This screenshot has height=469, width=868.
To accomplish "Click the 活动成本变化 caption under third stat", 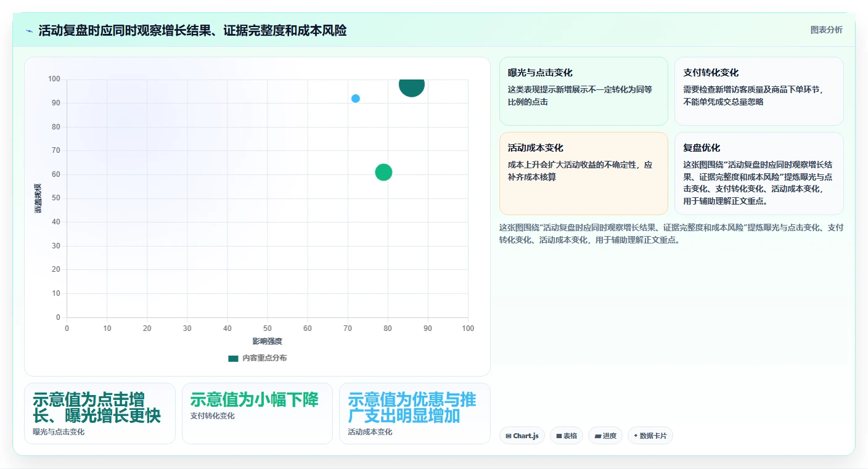I will (370, 432).
